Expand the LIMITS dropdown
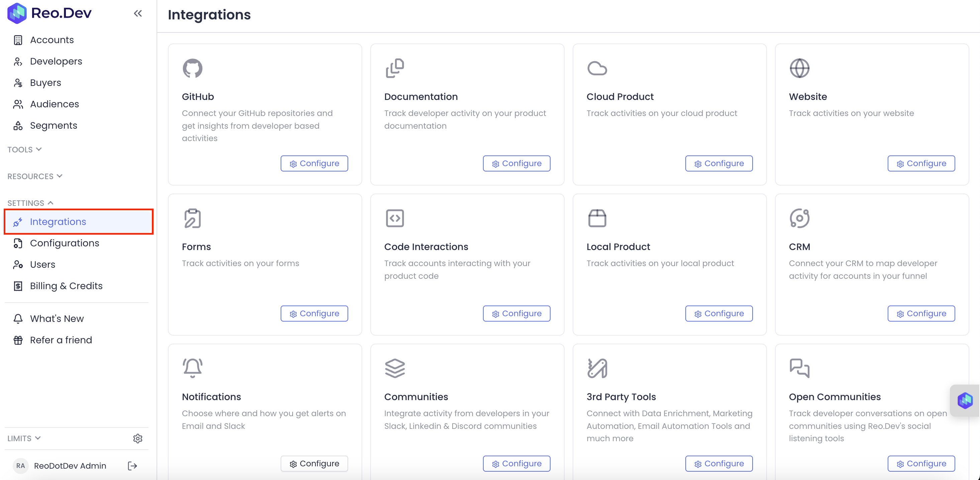The height and width of the screenshot is (480, 980). click(x=24, y=438)
